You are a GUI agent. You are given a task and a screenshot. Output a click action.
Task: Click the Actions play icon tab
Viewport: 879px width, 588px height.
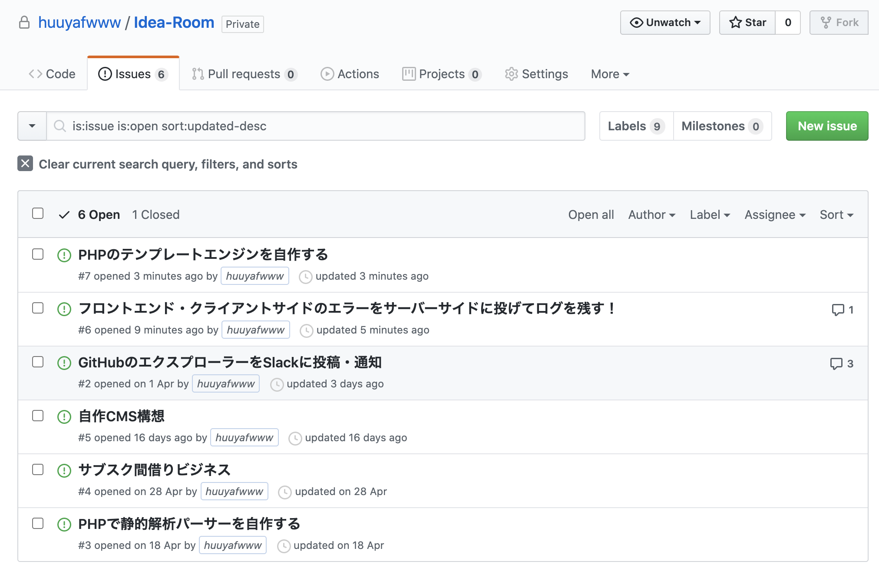[327, 74]
